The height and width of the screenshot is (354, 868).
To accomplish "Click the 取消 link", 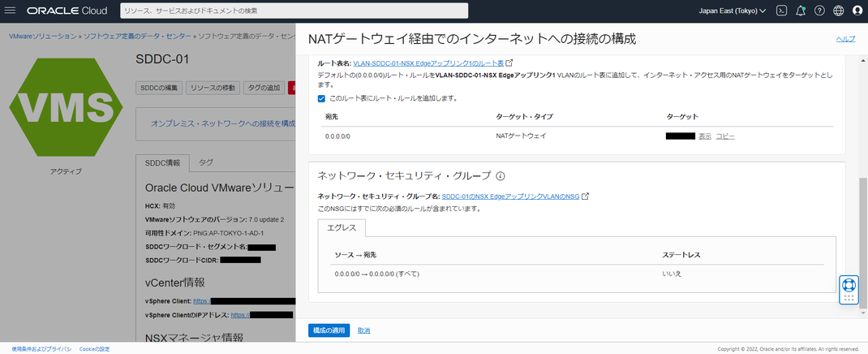I will (x=363, y=330).
